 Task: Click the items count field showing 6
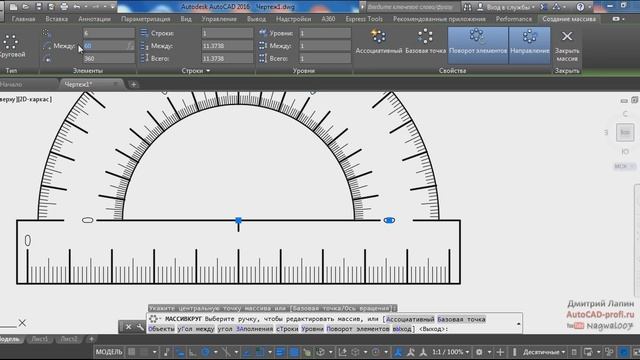109,33
